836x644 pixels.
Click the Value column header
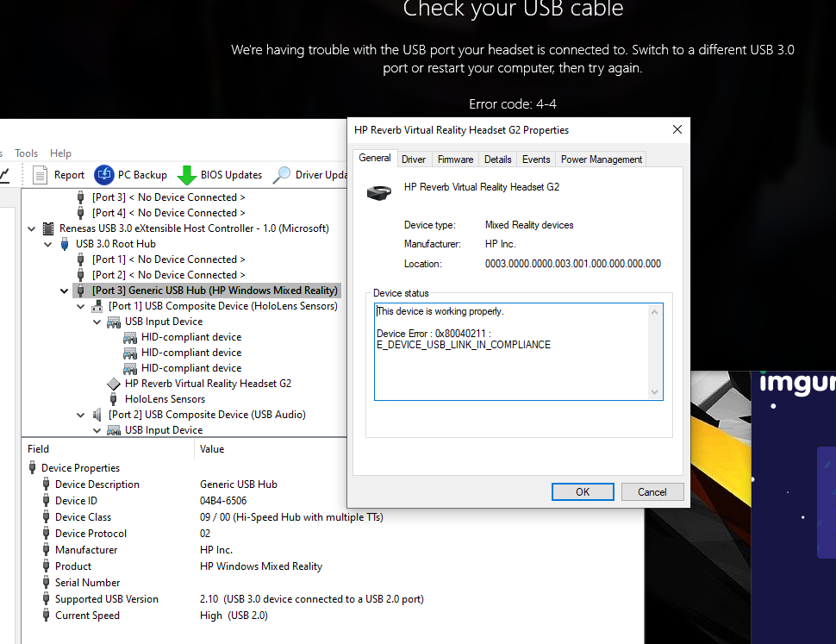[x=271, y=449]
